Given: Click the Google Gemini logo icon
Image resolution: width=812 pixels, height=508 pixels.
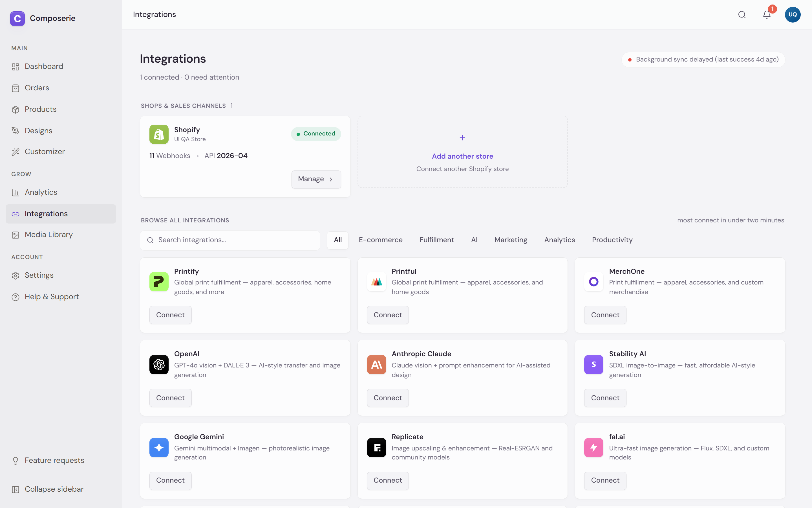Looking at the screenshot, I should (159, 448).
